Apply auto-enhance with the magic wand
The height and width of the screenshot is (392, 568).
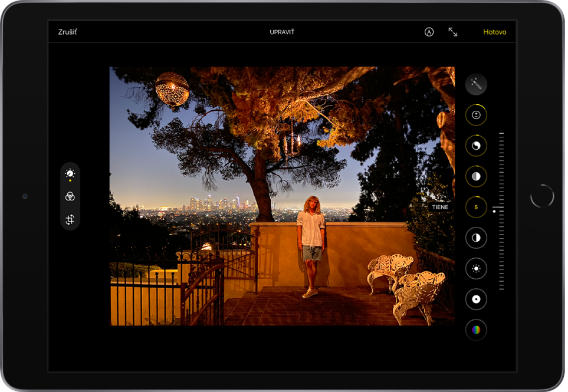[476, 84]
